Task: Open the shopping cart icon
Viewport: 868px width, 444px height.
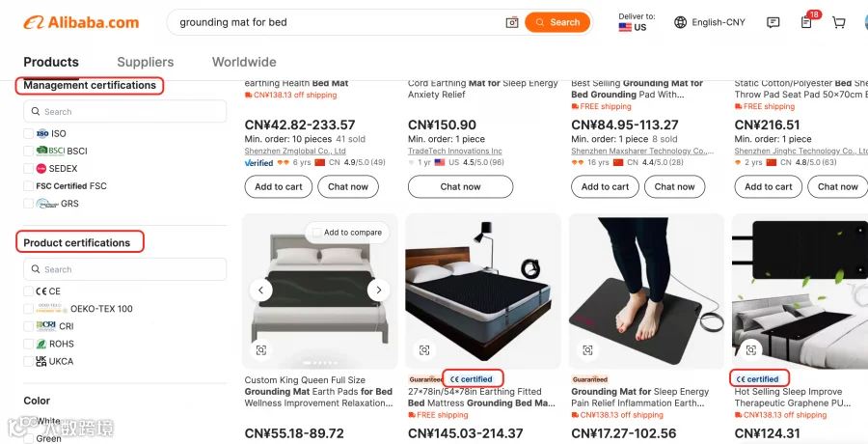Action: (x=839, y=23)
